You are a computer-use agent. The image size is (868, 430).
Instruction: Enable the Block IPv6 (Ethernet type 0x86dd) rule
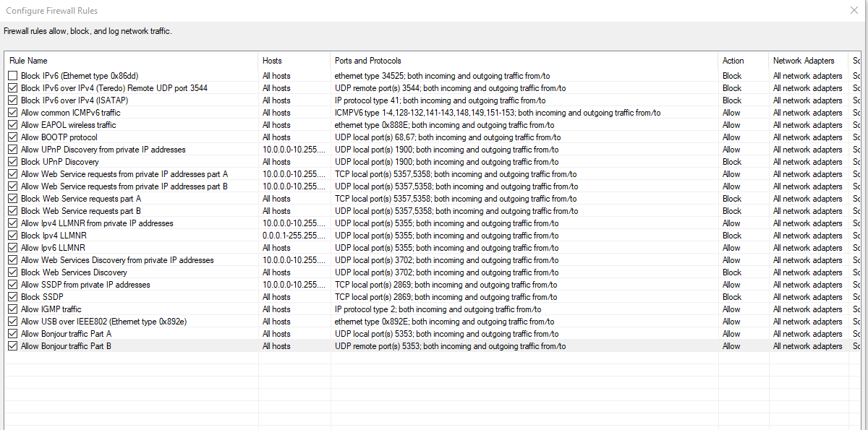pos(12,76)
